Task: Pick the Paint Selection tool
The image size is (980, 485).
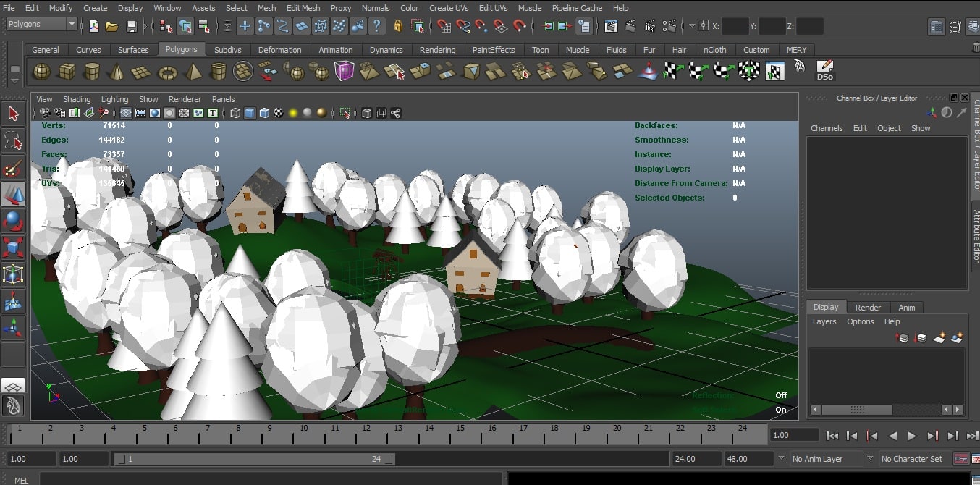Action: 13,169
